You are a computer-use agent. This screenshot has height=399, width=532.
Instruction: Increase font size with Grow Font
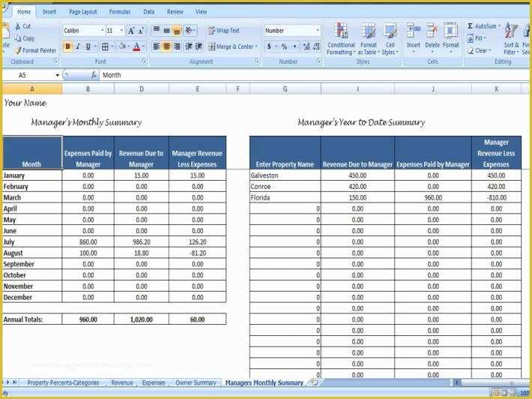click(131, 31)
